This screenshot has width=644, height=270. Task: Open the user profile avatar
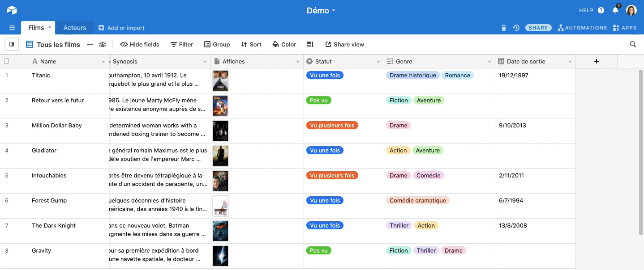coord(631,10)
